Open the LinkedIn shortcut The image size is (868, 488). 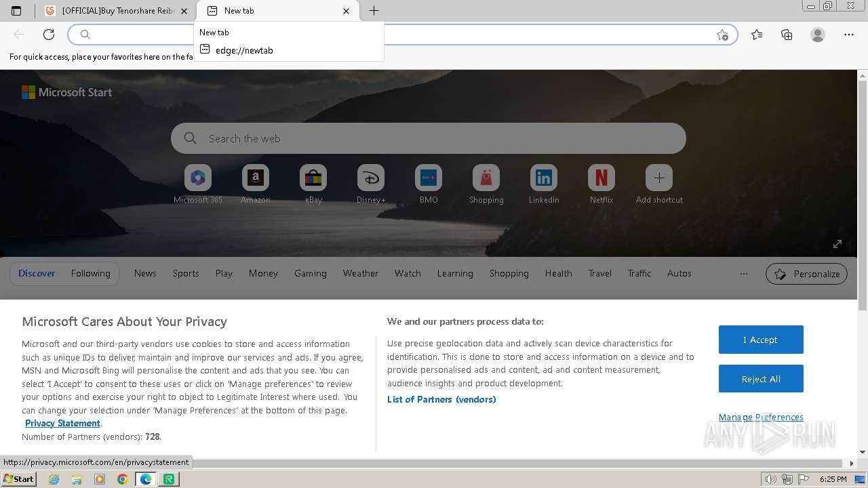(x=544, y=184)
